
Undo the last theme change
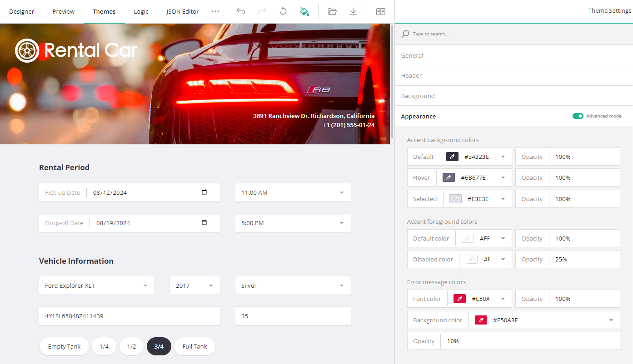(x=240, y=11)
